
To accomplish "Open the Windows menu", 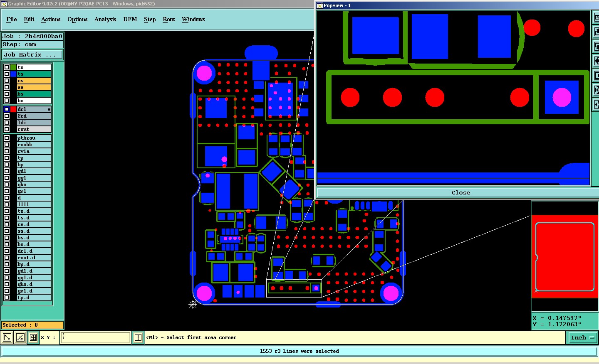I will 193,19.
